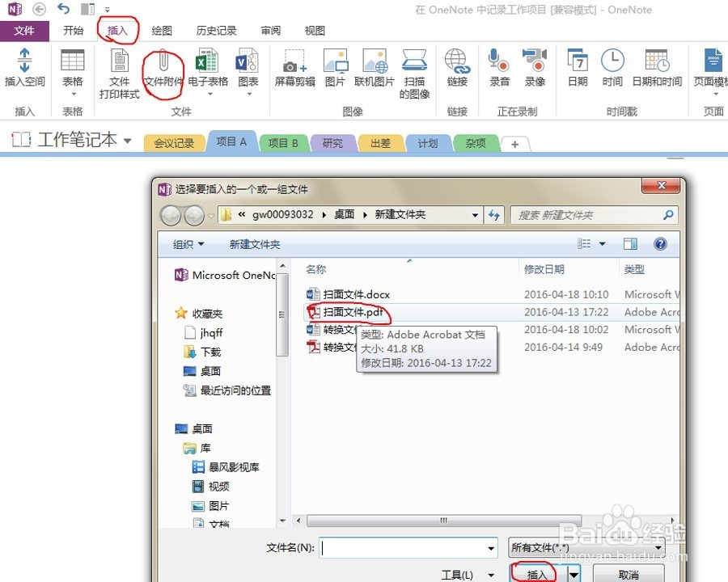Select the file 扫面文件.pdf
728x582 pixels.
[x=353, y=312]
